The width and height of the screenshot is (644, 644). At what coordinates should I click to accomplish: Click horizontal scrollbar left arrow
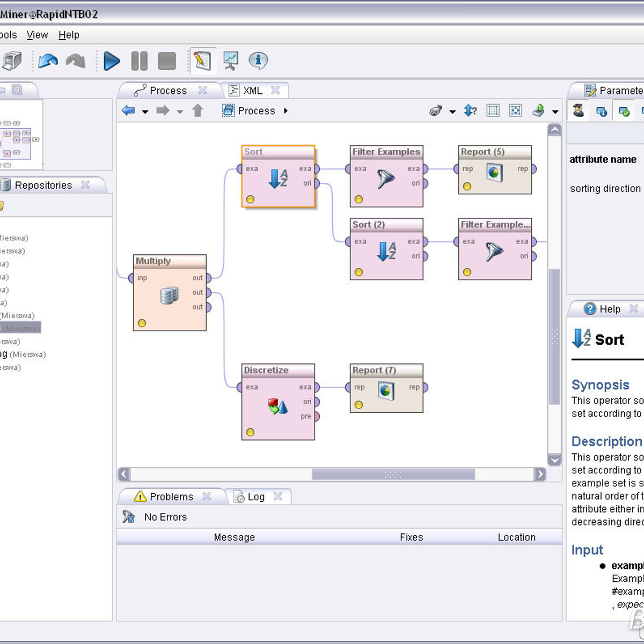[x=124, y=474]
